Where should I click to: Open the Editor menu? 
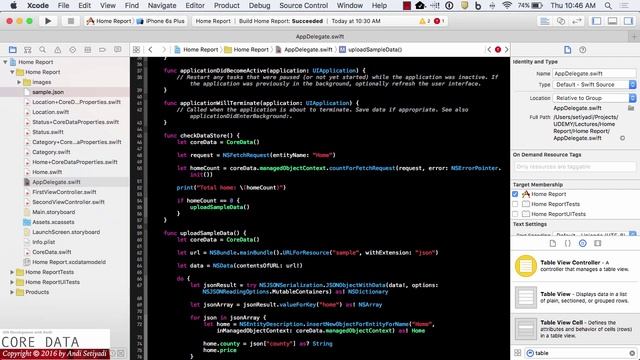pos(195,5)
